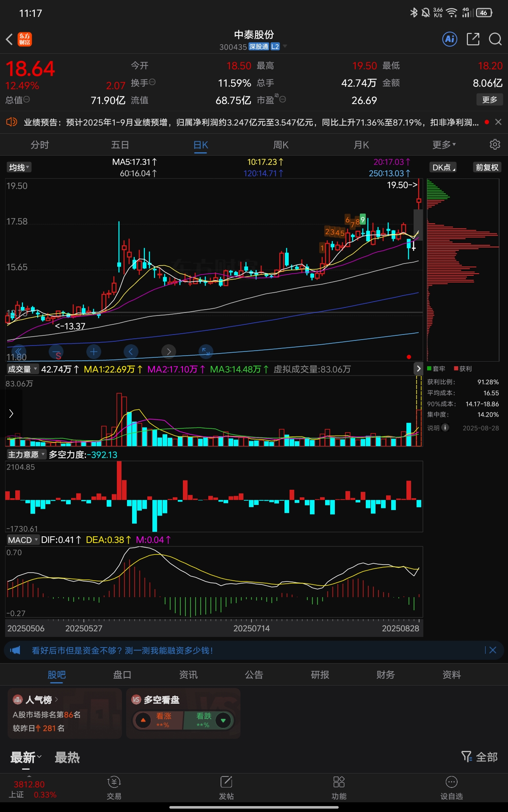Open the 财务 finance tab

coord(385,675)
